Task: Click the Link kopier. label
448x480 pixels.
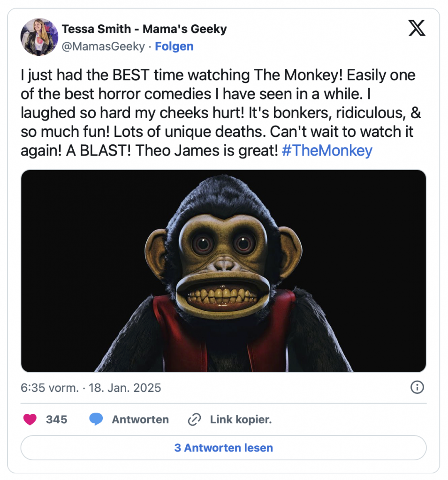Action: coord(241,420)
